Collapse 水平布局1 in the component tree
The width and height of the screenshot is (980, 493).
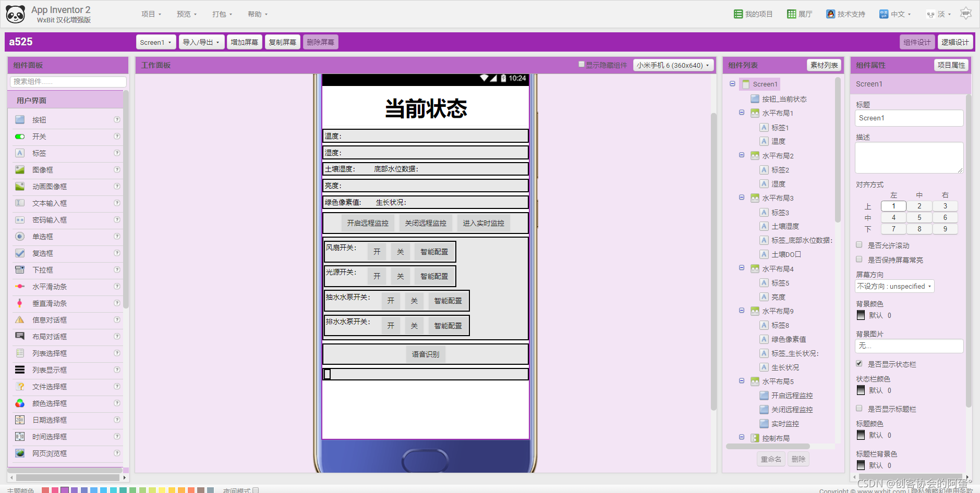[742, 113]
